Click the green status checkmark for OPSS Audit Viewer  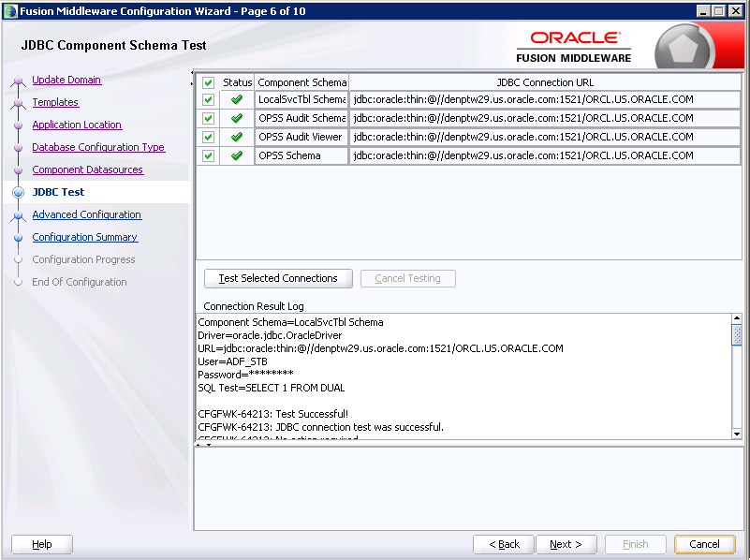click(237, 137)
